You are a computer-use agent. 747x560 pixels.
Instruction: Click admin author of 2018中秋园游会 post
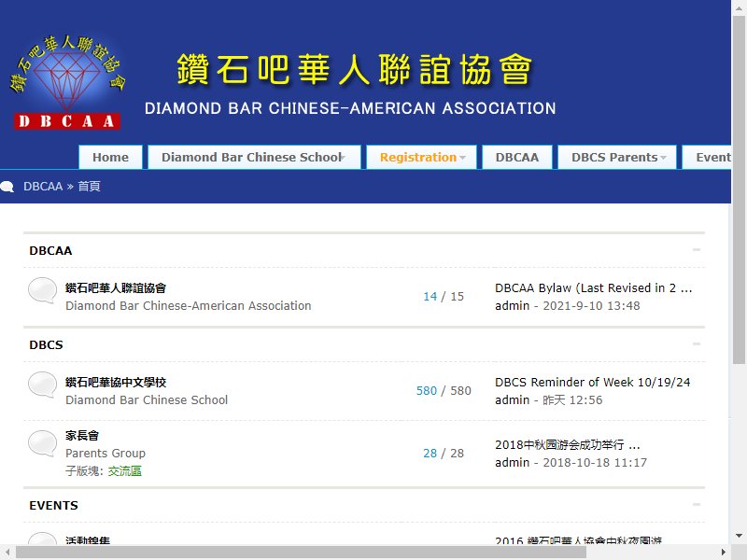[512, 463]
